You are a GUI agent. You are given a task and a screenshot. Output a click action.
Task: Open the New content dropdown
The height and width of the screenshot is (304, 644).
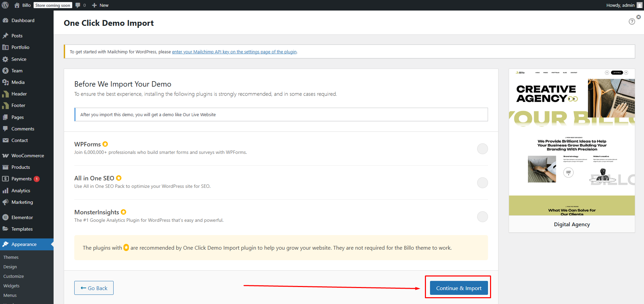point(100,5)
